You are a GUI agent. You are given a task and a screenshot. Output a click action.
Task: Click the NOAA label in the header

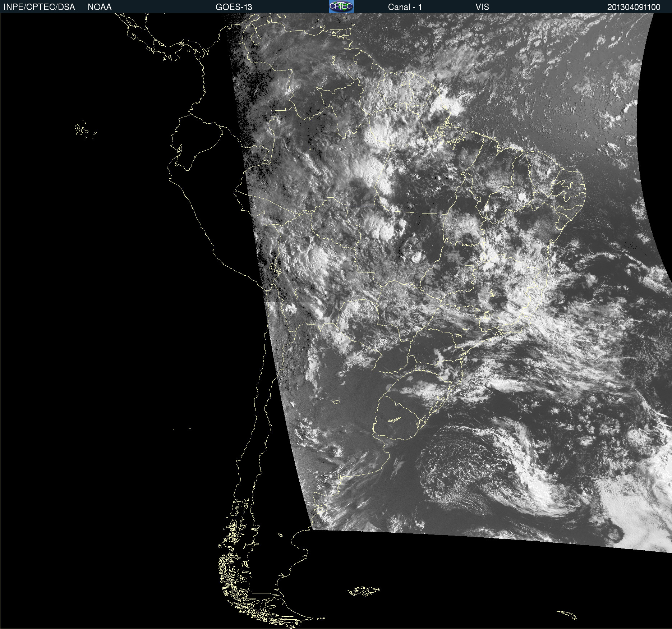[100, 7]
